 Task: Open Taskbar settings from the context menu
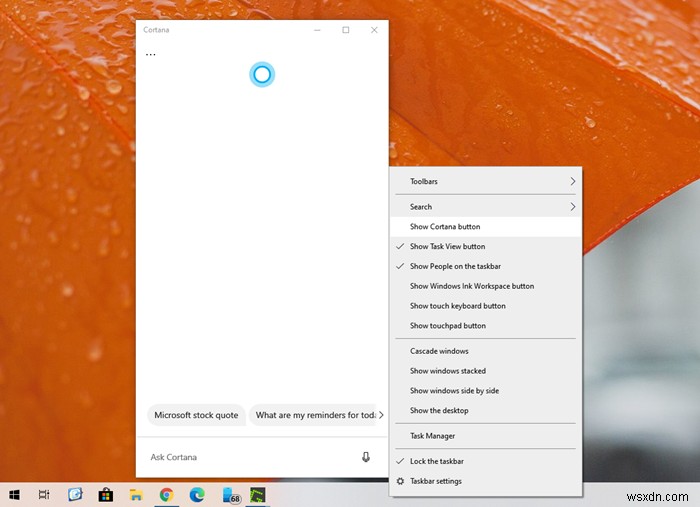click(486, 481)
